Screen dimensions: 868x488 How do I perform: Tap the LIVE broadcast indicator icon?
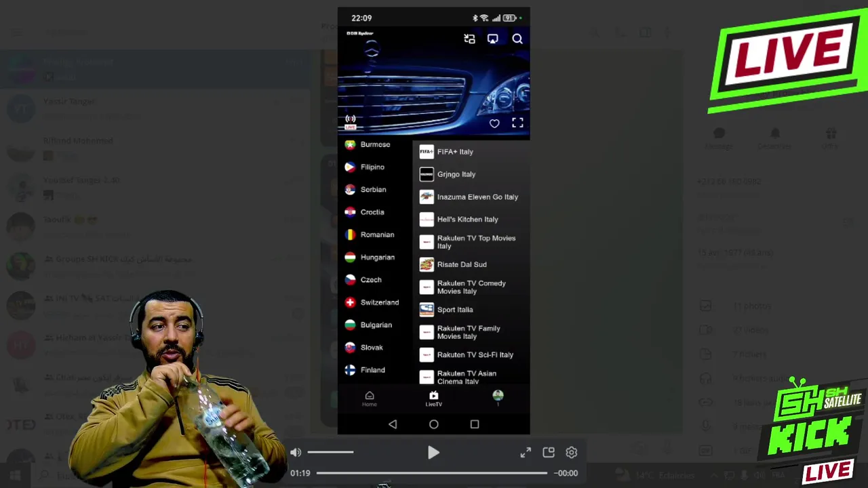point(351,122)
